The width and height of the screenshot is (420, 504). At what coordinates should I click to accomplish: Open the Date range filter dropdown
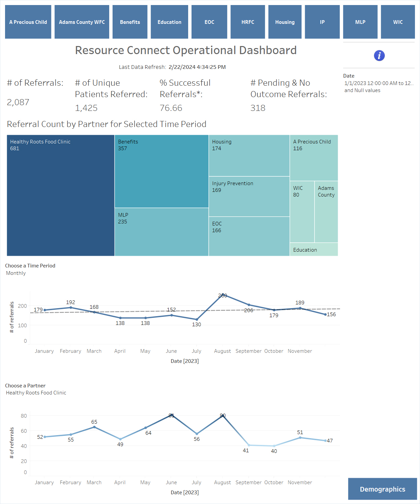tap(379, 87)
